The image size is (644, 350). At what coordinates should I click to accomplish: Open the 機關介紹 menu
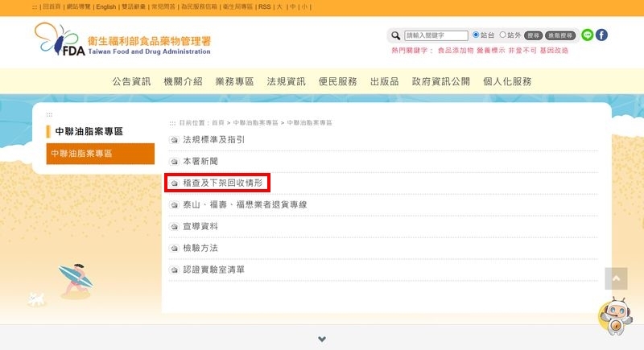coord(183,81)
